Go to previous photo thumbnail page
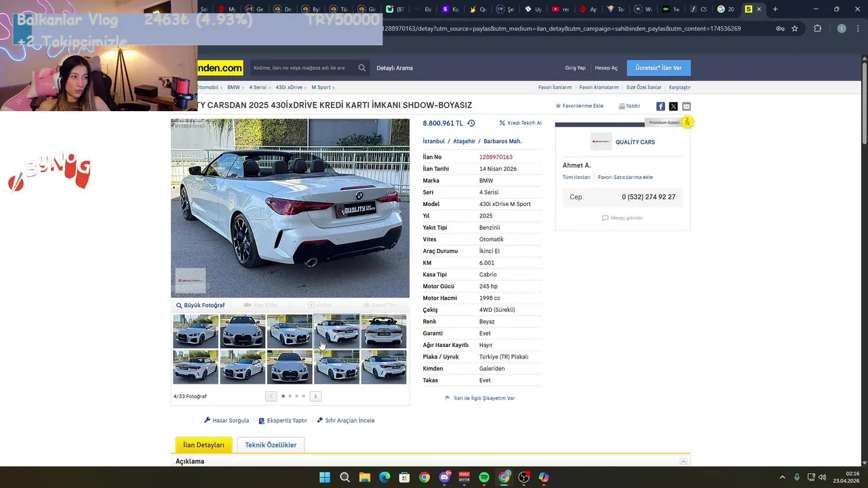The width and height of the screenshot is (868, 488). click(x=271, y=396)
